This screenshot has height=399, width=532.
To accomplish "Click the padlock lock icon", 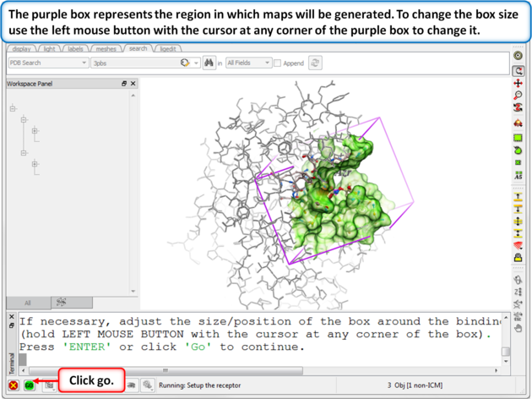I will pos(518,258).
